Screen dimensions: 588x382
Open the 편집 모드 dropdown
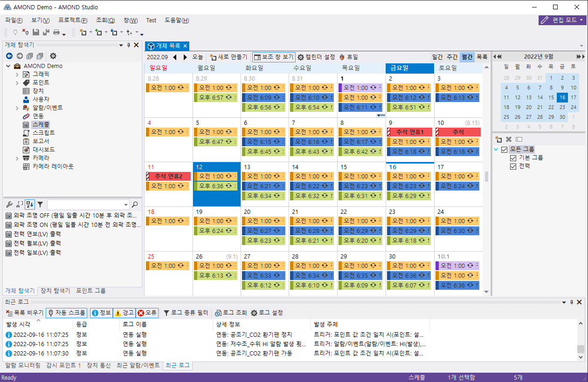[x=562, y=20]
